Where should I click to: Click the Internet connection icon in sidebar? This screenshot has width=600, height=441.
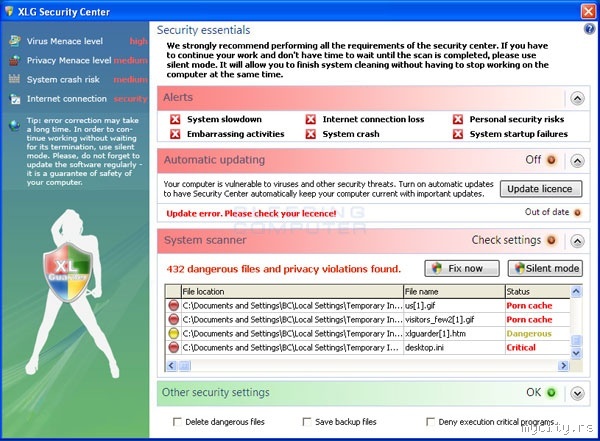[15, 99]
